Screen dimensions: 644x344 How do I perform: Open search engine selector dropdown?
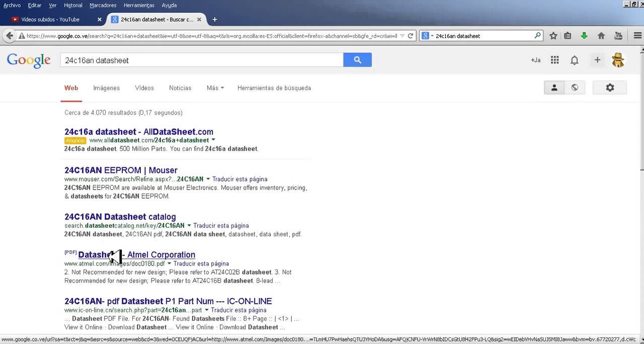pyautogui.click(x=427, y=36)
